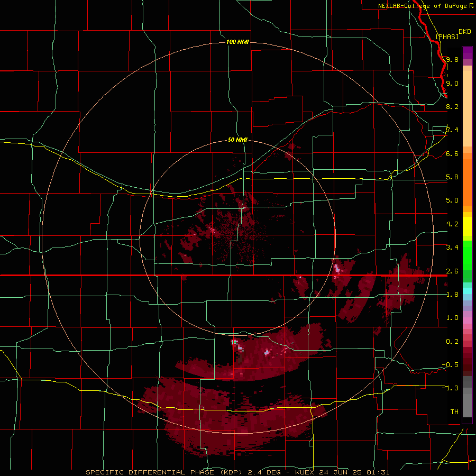Click the 5.0 legend value
The width and height of the screenshot is (476, 476).
(452, 200)
